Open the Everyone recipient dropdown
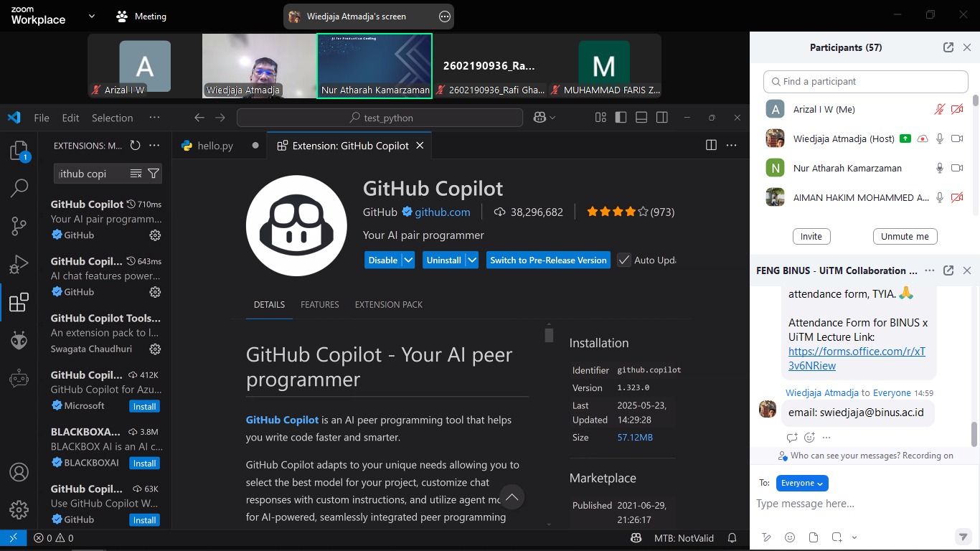980x551 pixels. point(802,483)
